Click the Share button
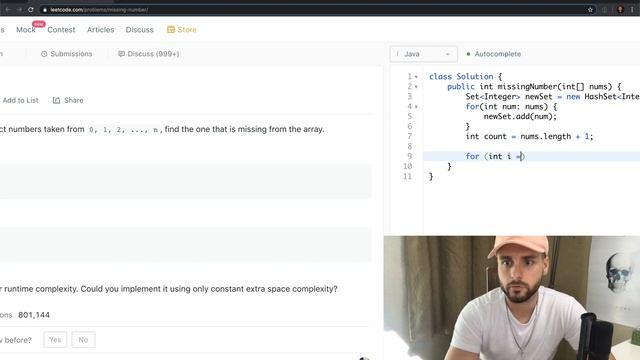The height and width of the screenshot is (360, 640). click(x=68, y=100)
